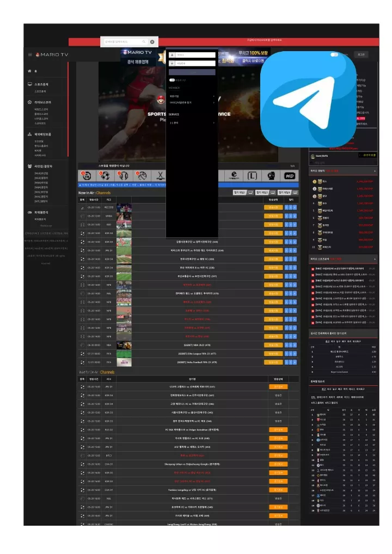Click the Mario TV logo in header

pos(52,55)
